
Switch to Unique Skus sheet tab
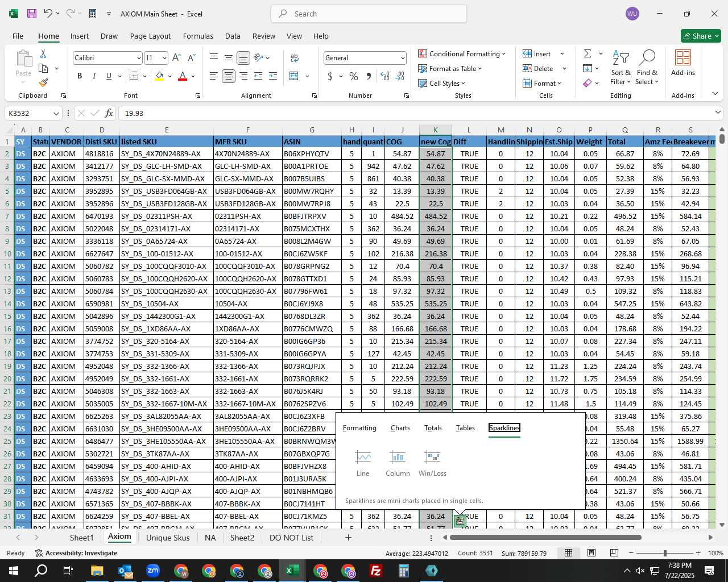[168, 538]
